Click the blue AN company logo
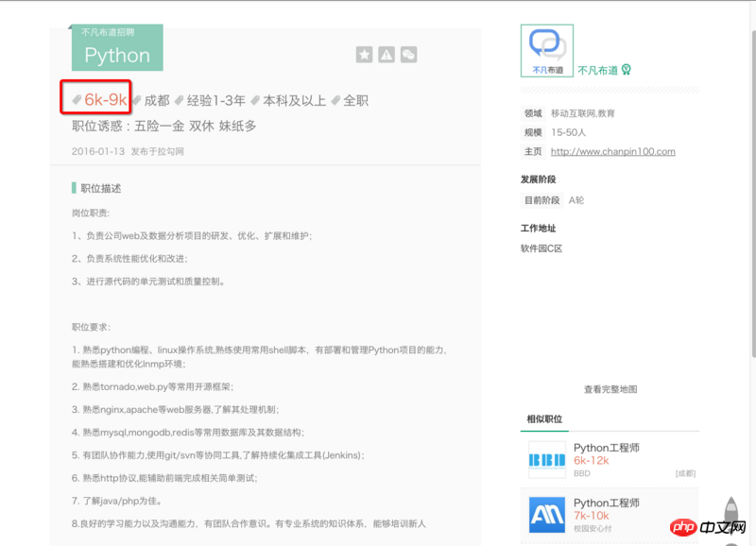 [x=547, y=515]
